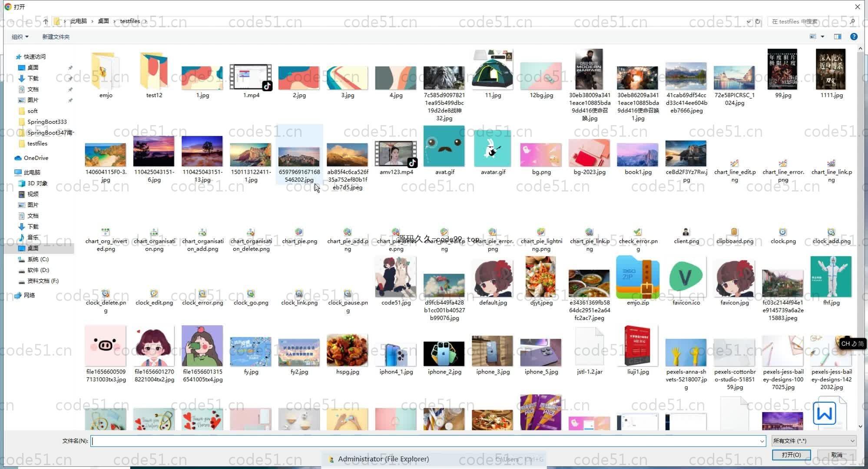This screenshot has height=469, width=868.
Task: Expand the chevron after 此电脑 in path
Action: click(x=92, y=21)
